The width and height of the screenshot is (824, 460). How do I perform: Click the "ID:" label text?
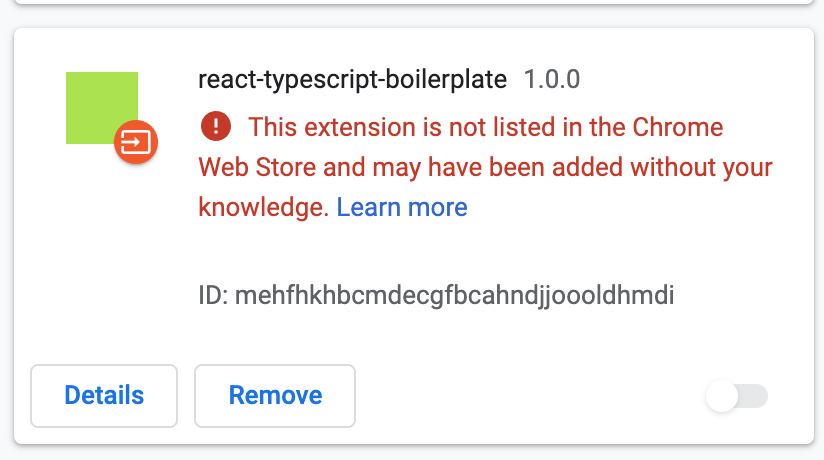(213, 297)
